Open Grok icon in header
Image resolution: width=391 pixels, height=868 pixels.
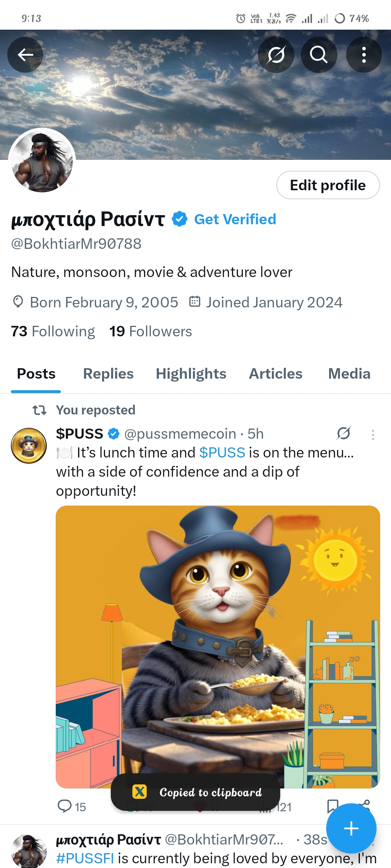pos(276,55)
